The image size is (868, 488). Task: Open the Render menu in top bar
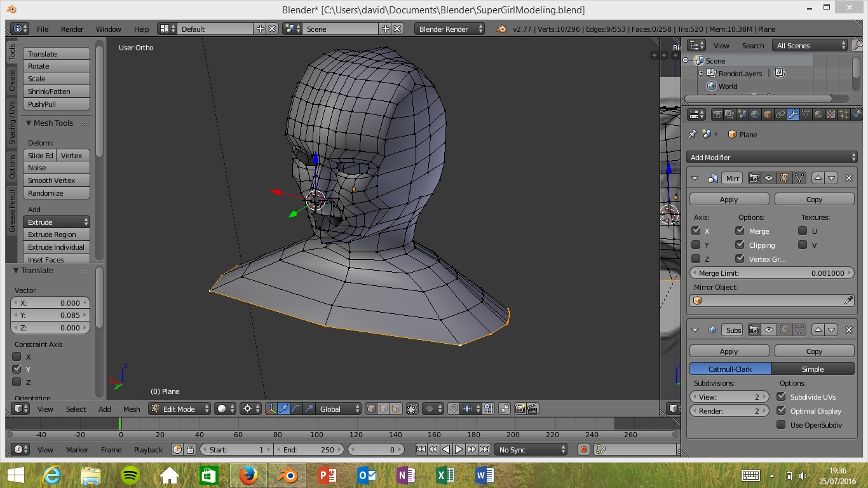[72, 29]
